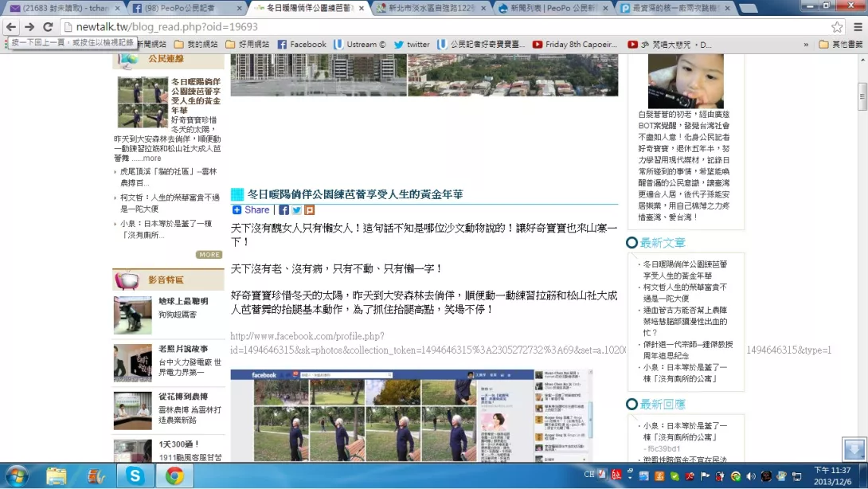Click the 最新回應 section heading
The width and height of the screenshot is (868, 489).
[663, 405]
